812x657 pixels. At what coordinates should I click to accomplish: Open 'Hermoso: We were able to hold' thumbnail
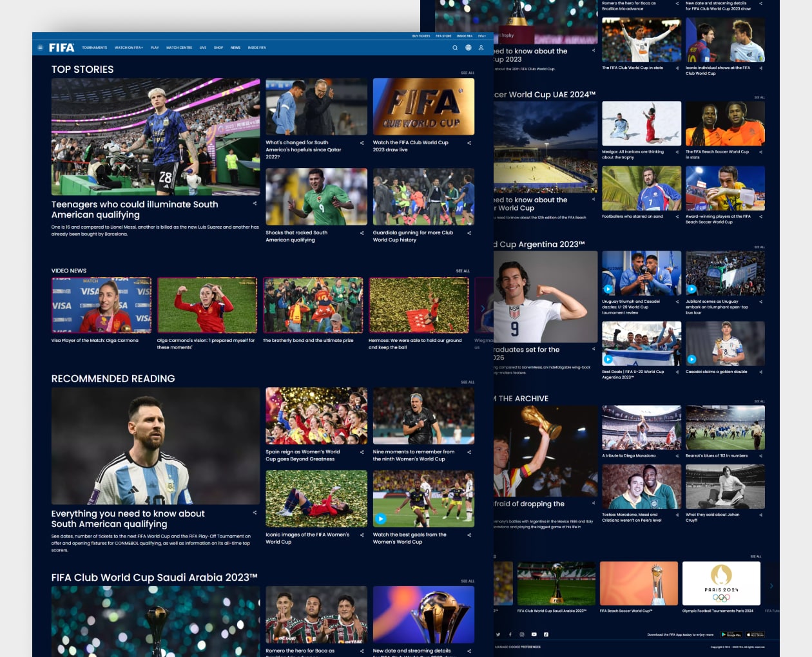pos(419,305)
